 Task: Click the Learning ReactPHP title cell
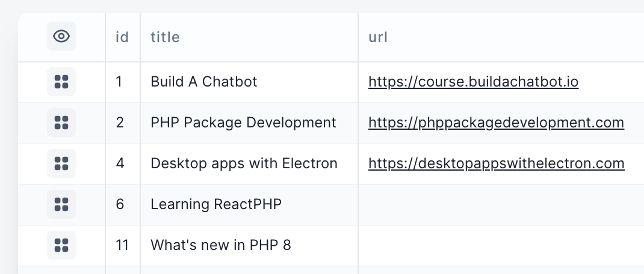pos(215,204)
